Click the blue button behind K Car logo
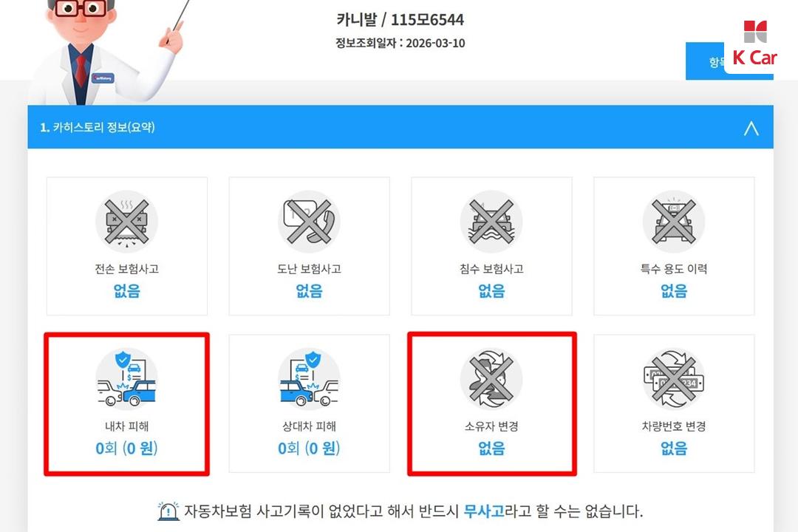Image resolution: width=798 pixels, height=532 pixels. coord(706,61)
